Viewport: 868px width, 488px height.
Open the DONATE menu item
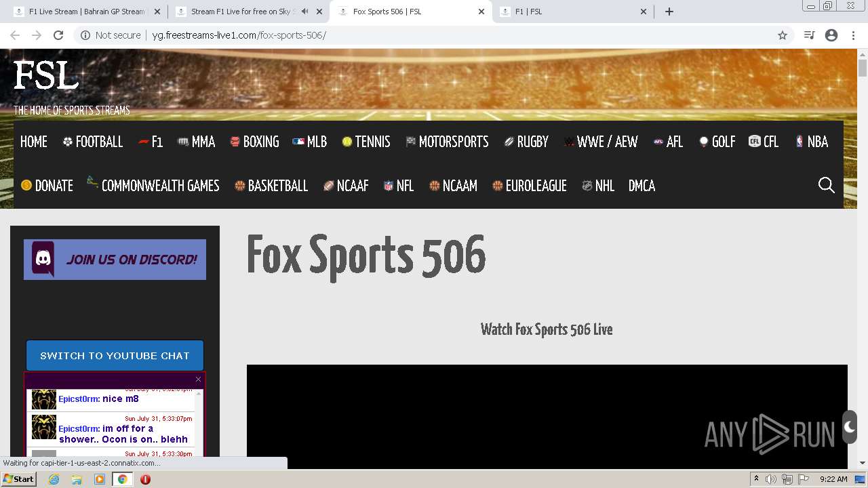[47, 186]
